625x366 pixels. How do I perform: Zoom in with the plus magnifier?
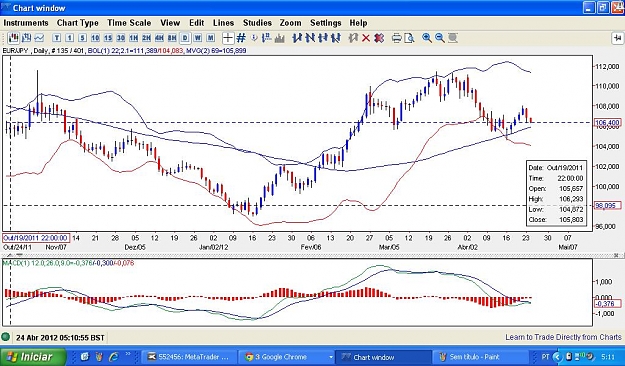click(x=427, y=38)
